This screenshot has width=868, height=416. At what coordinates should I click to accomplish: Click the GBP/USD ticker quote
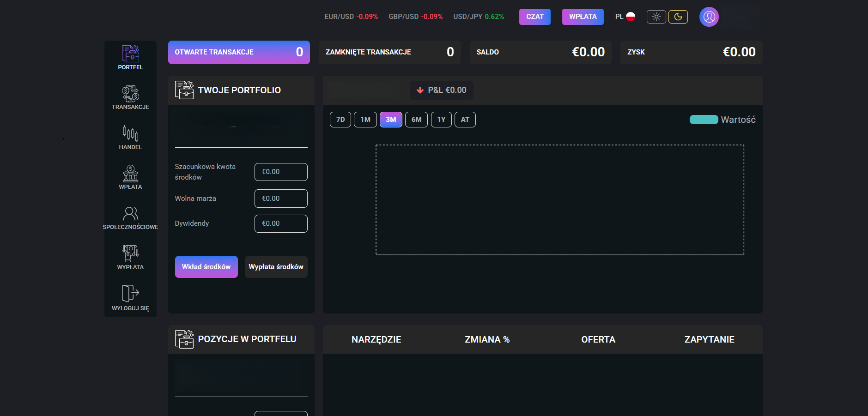[x=416, y=17]
